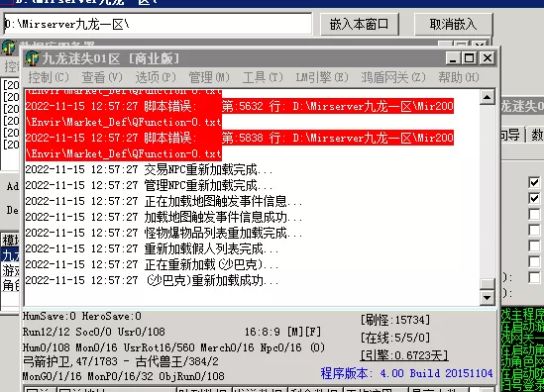Open the 查看(V) menu
This screenshot has height=392, width=544.
pos(102,77)
